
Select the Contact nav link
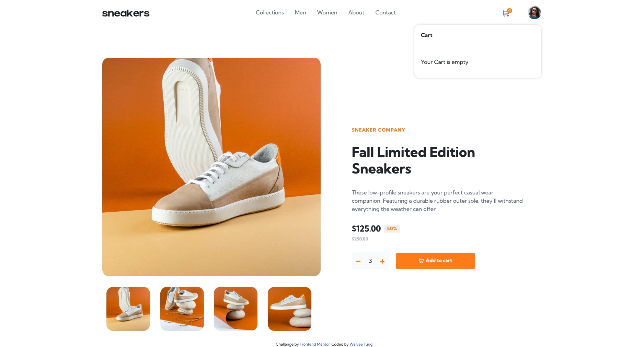click(x=385, y=13)
